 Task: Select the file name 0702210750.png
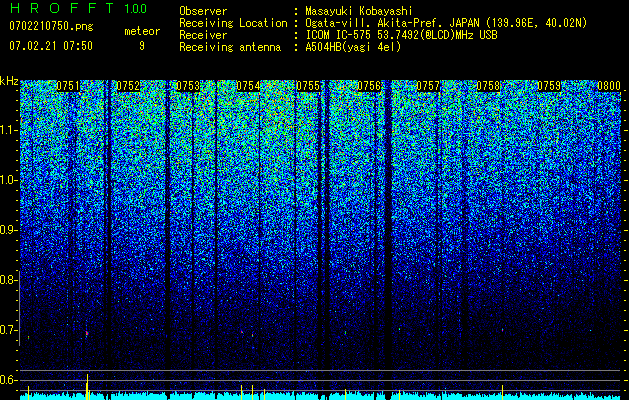(x=51, y=26)
